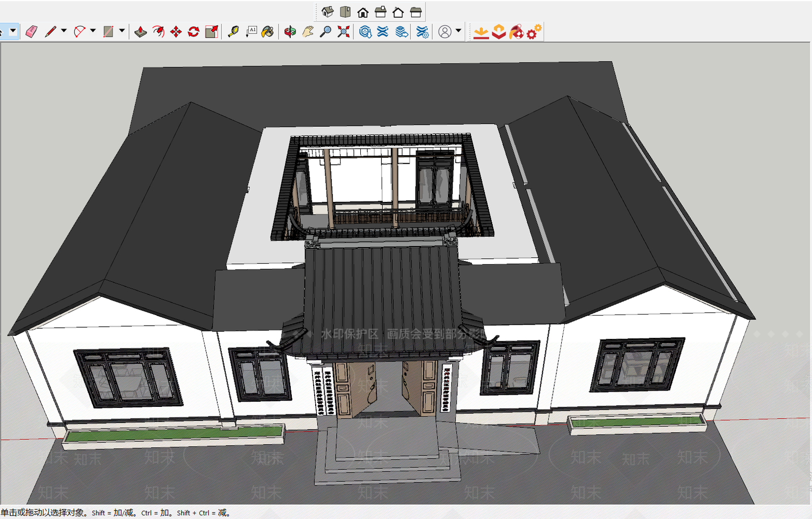Select the Arc tool
Image resolution: width=812 pixels, height=519 pixels.
click(x=80, y=31)
